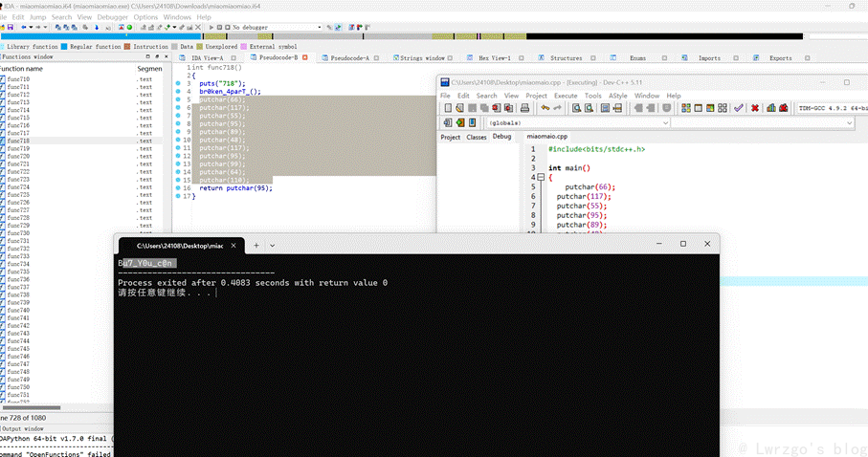This screenshot has height=457, width=868.
Task: Open the terminal new-tab chevron dropdown
Action: tap(273, 245)
